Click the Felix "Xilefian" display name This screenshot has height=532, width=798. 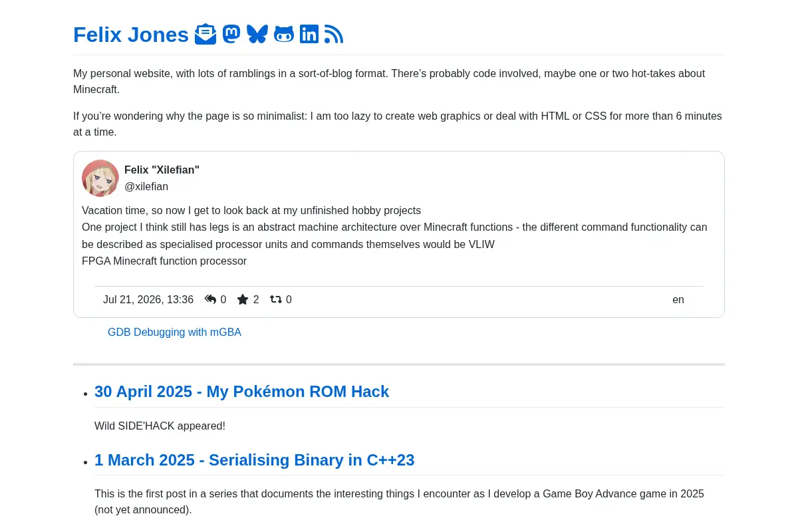162,170
